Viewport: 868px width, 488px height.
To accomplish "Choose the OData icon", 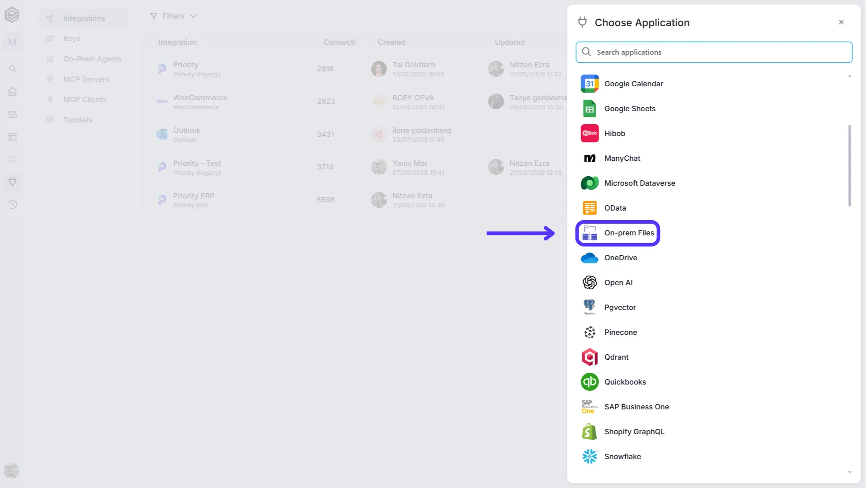I will pyautogui.click(x=590, y=208).
